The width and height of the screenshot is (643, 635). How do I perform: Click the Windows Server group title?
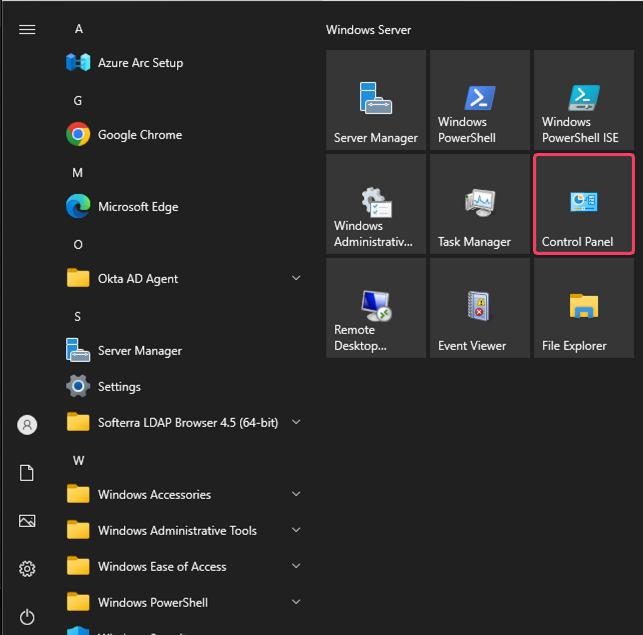368,30
